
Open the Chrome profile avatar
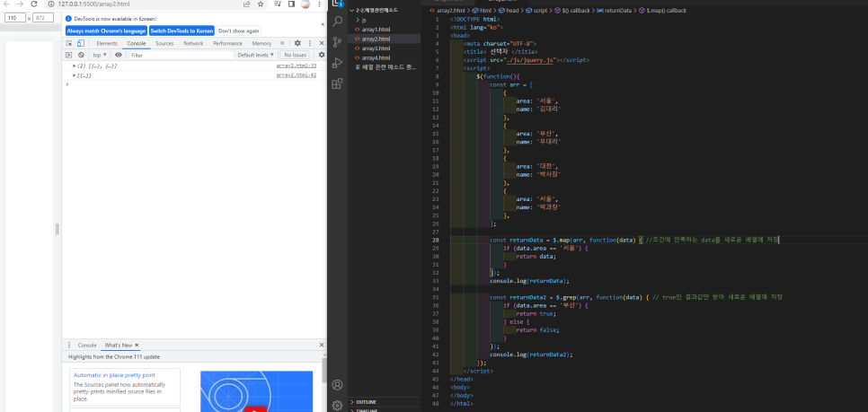coord(305,4)
